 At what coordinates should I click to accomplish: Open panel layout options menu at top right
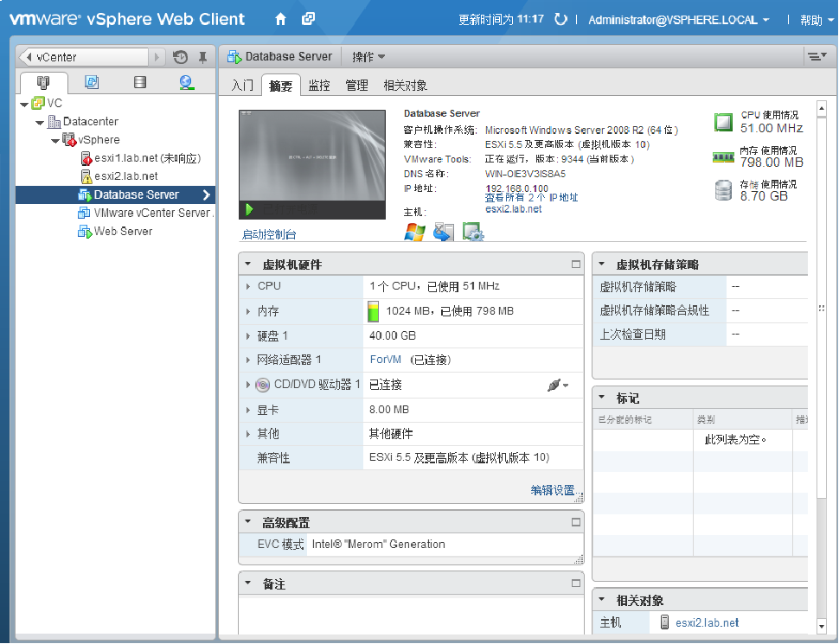pos(817,56)
